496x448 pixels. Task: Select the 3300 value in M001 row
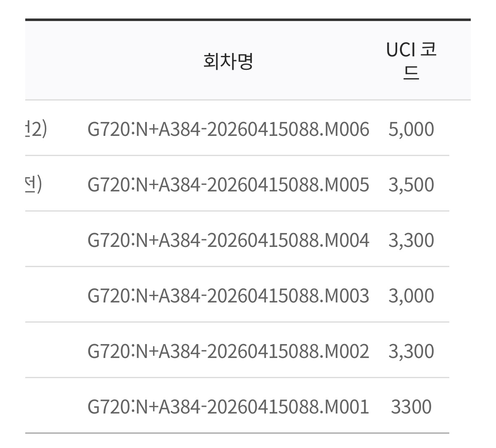(x=411, y=407)
